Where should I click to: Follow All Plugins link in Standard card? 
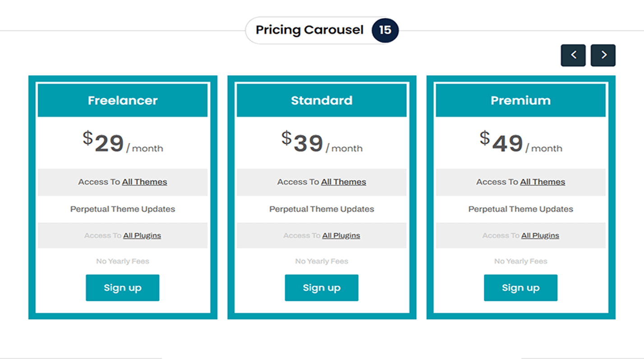click(x=341, y=236)
